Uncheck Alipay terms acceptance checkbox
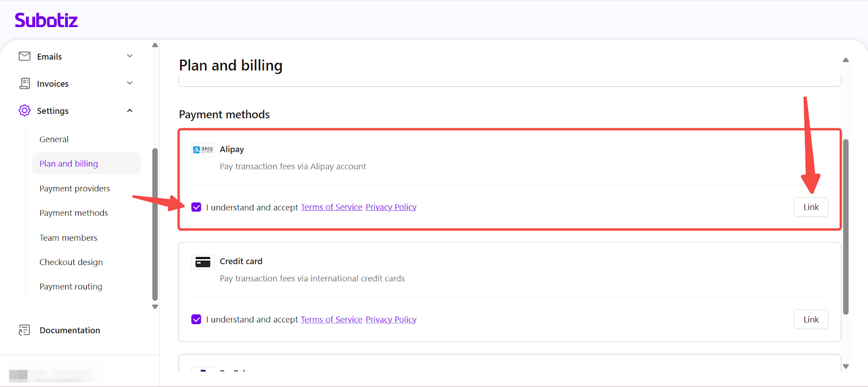Image resolution: width=868 pixels, height=387 pixels. [x=196, y=207]
